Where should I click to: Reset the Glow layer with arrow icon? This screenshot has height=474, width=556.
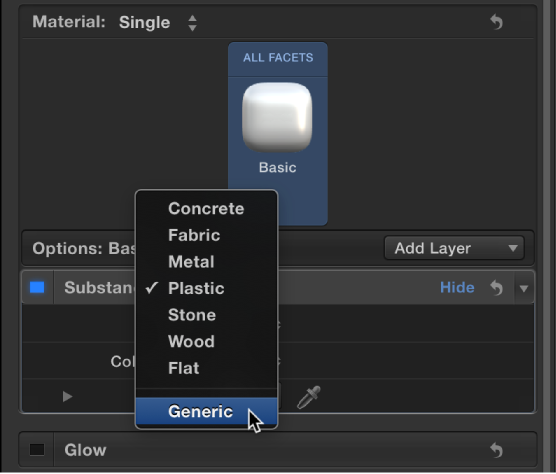496,450
